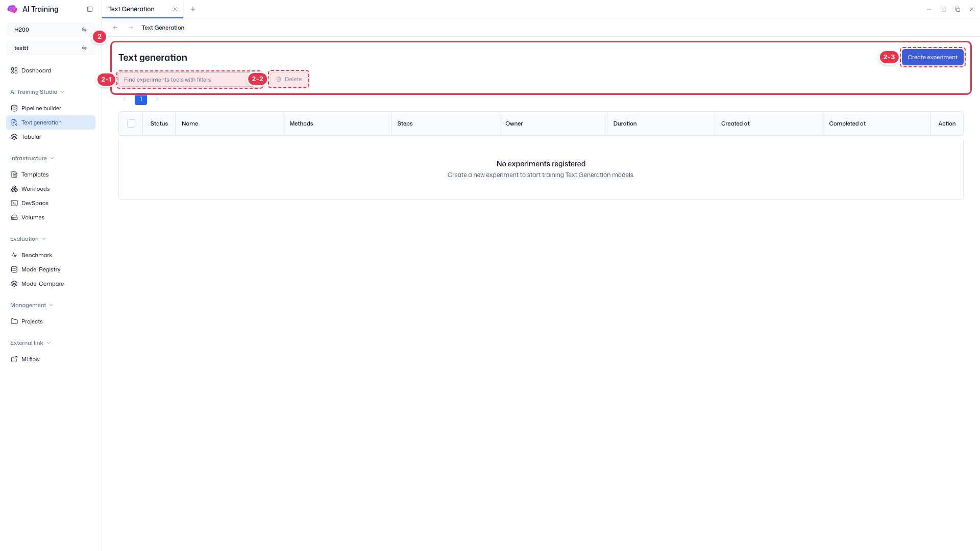The image size is (980, 551).
Task: Click the swap icon next to testtt
Action: (84, 48)
